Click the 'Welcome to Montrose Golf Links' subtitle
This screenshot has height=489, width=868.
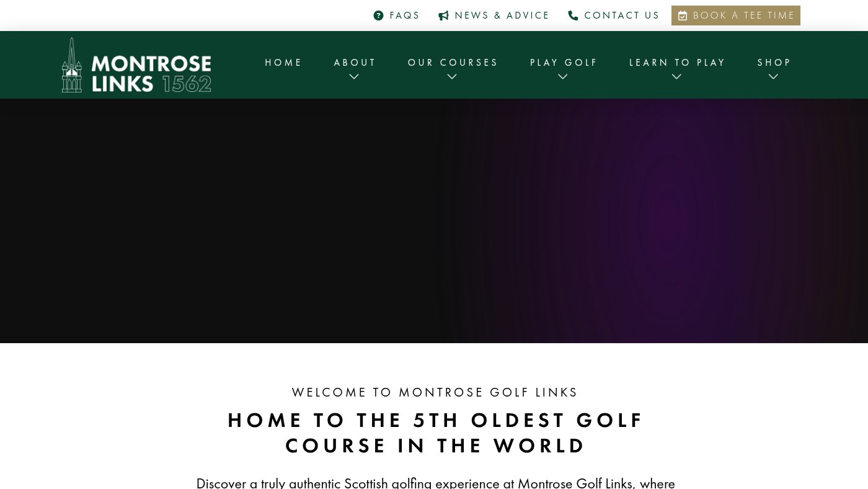(435, 392)
